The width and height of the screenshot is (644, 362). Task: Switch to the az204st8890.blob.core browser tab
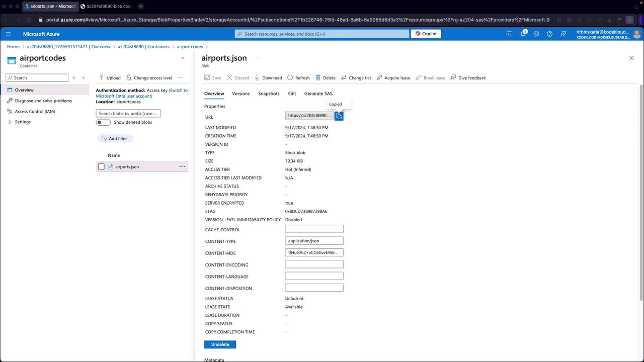(x=106, y=6)
